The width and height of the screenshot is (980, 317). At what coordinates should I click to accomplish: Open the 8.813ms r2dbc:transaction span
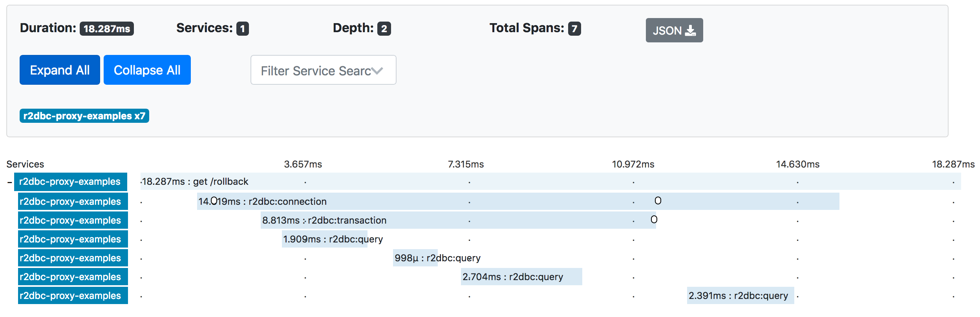point(458,220)
